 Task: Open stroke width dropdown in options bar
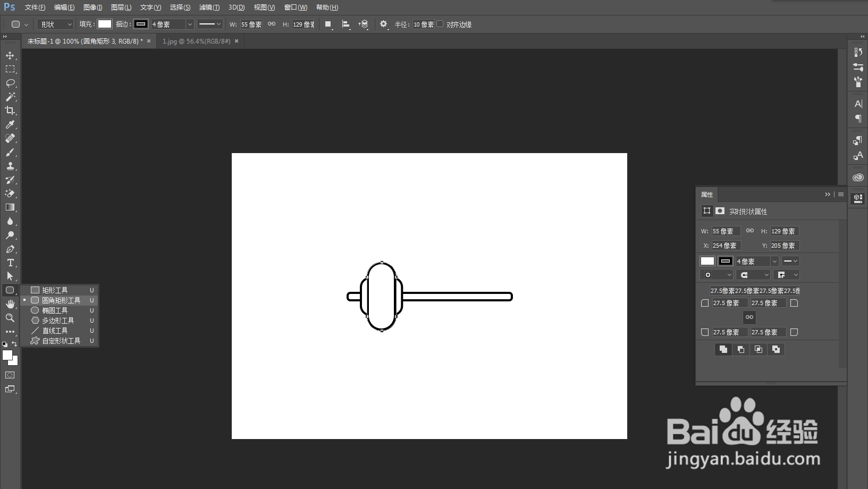click(190, 24)
